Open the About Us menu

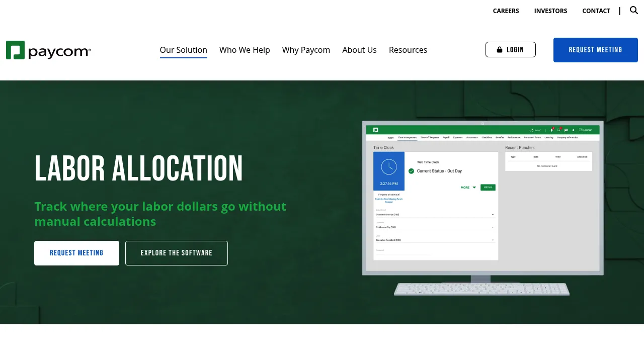click(x=359, y=50)
